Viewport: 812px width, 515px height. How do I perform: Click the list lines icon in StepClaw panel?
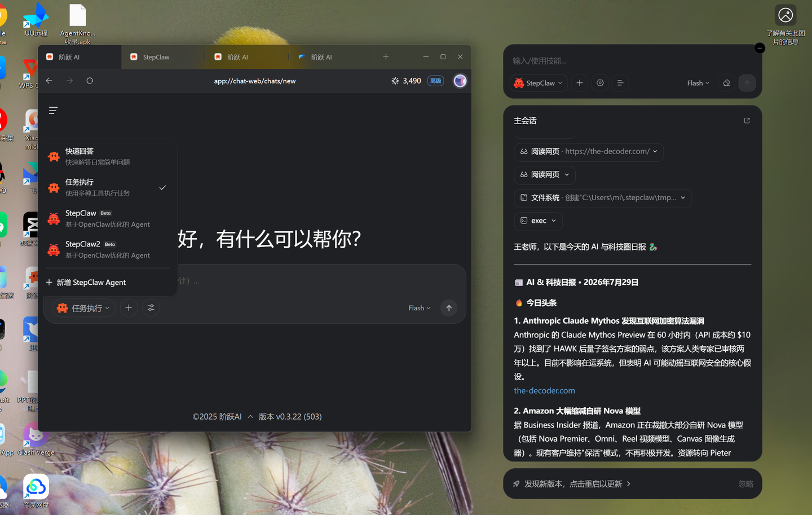tap(620, 83)
